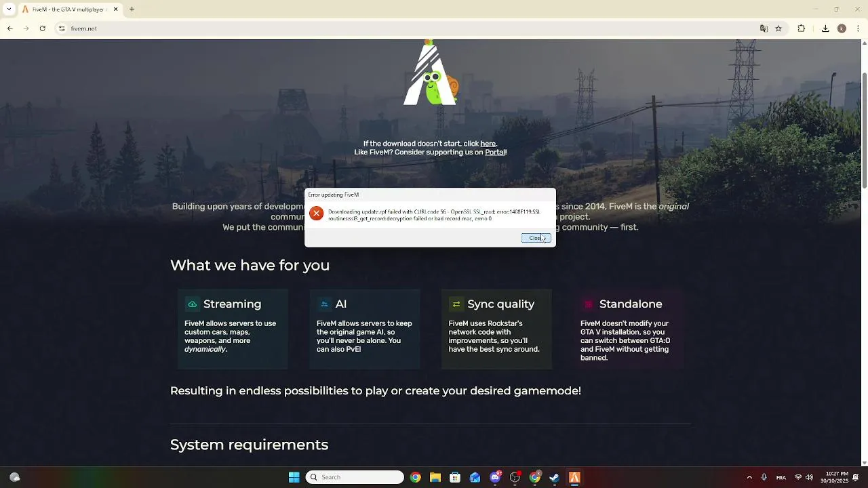Reload the fivem.net page
The height and width of the screenshot is (488, 868).
[42, 28]
